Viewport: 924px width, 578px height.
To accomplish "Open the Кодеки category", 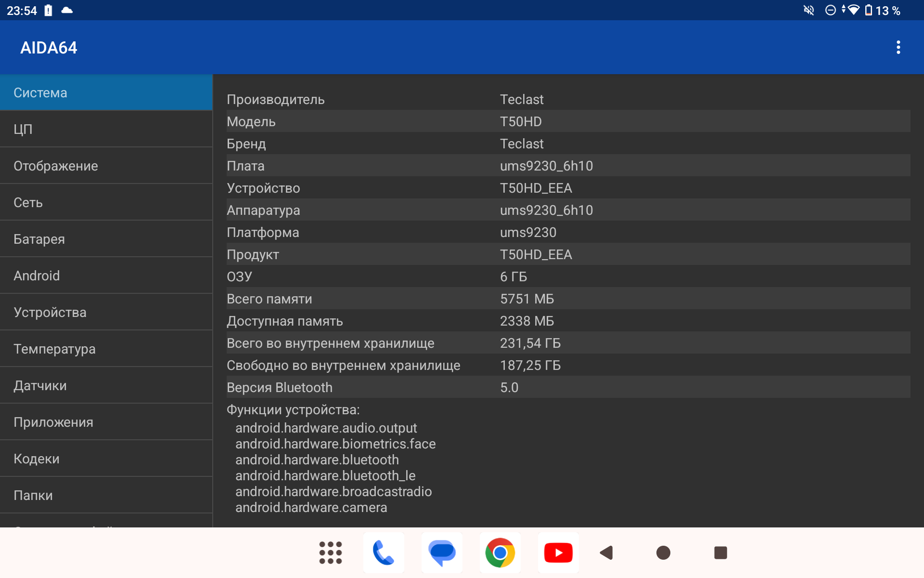I will pyautogui.click(x=106, y=459).
